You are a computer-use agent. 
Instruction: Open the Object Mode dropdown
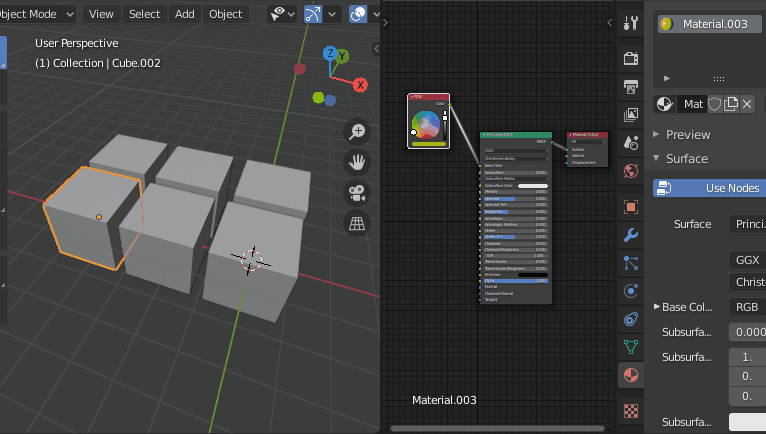pos(36,14)
